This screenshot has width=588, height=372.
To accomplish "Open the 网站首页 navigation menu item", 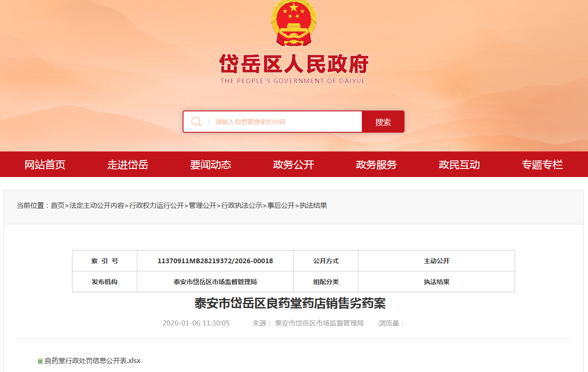I will (x=45, y=165).
